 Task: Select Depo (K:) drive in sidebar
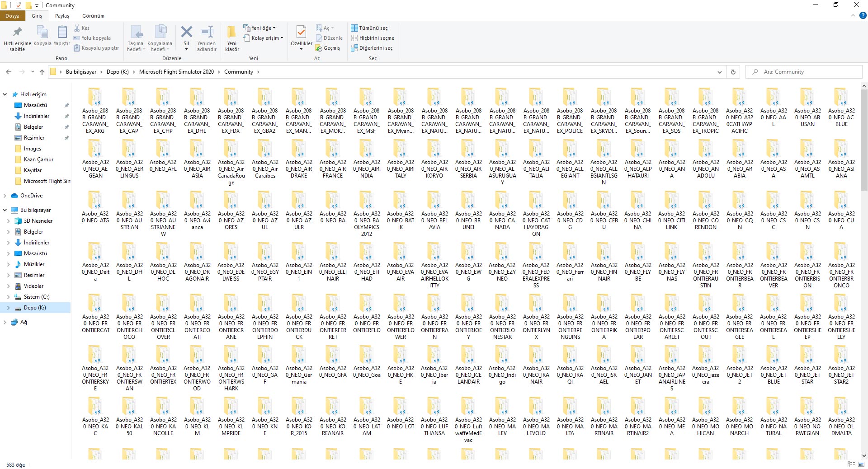click(35, 308)
